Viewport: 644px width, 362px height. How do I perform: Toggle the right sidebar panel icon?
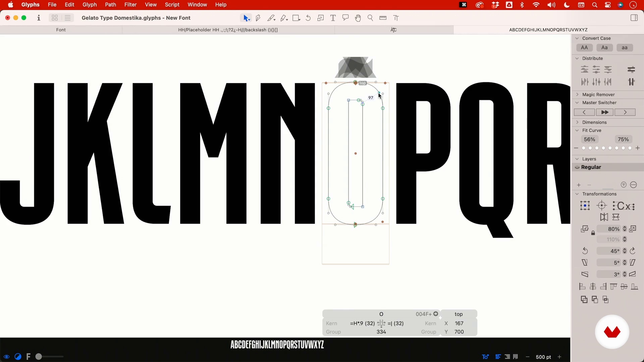tap(634, 18)
